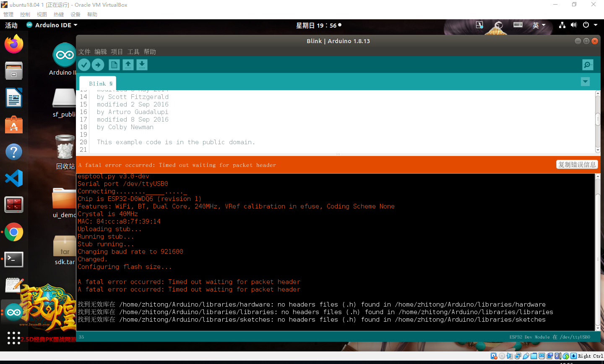Click the 'by Colby Newman' code line
This screenshot has height=364, width=604.
(125, 127)
